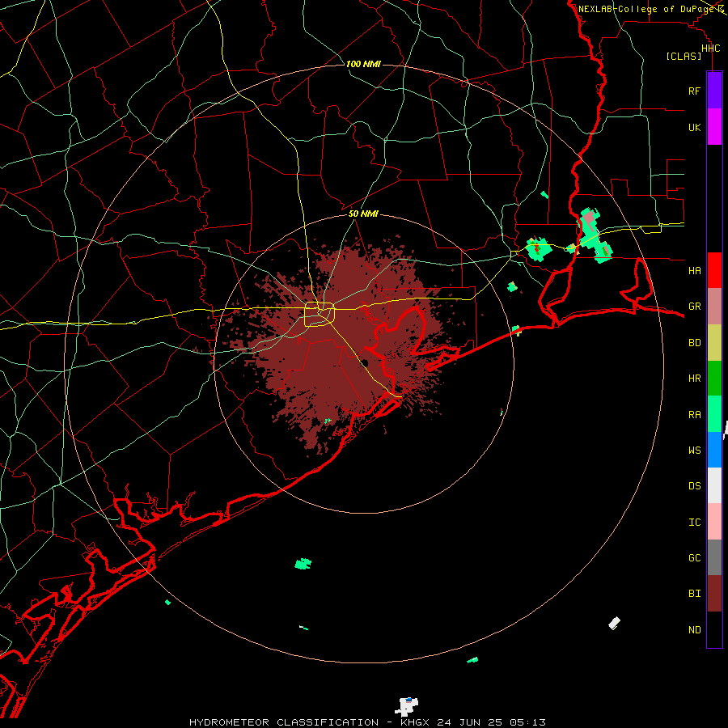
Task: Click the [CLAS] units label
Action: tap(684, 56)
